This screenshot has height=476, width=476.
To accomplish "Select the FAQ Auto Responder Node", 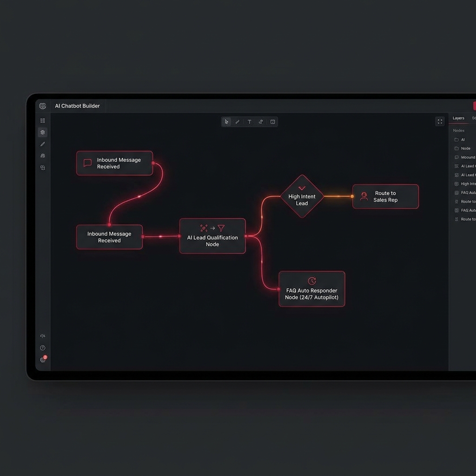I will coord(312,289).
